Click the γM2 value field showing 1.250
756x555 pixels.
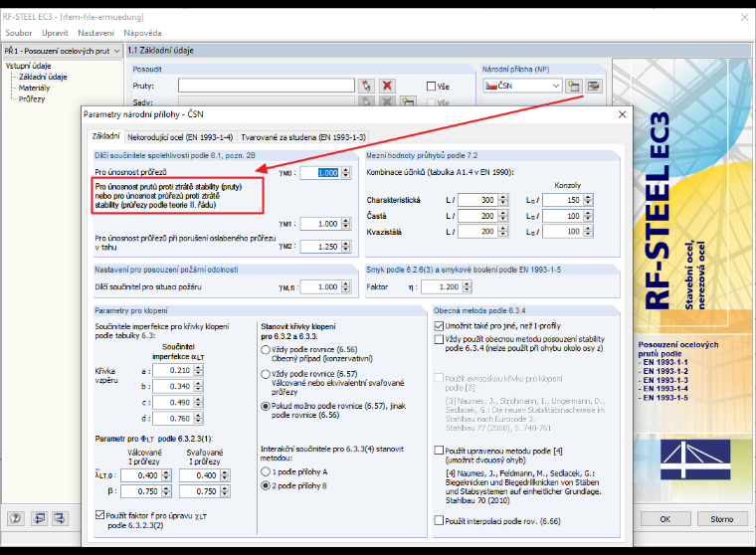(320, 247)
